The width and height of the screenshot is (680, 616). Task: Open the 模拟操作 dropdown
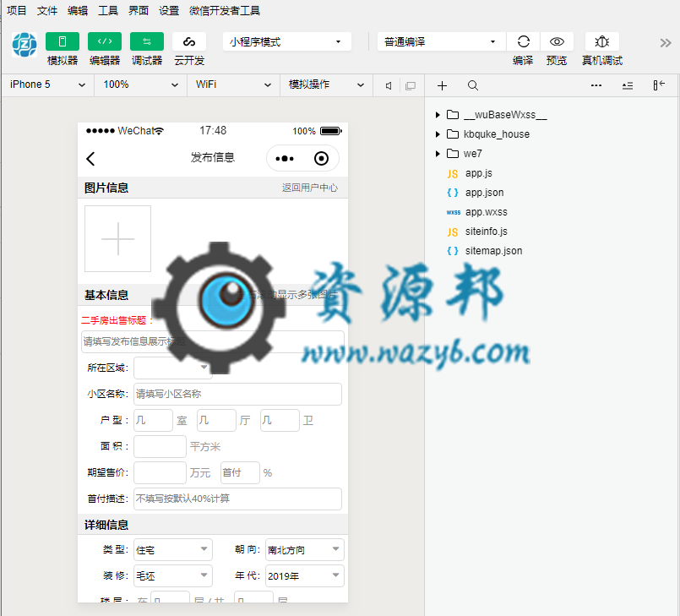tap(326, 84)
